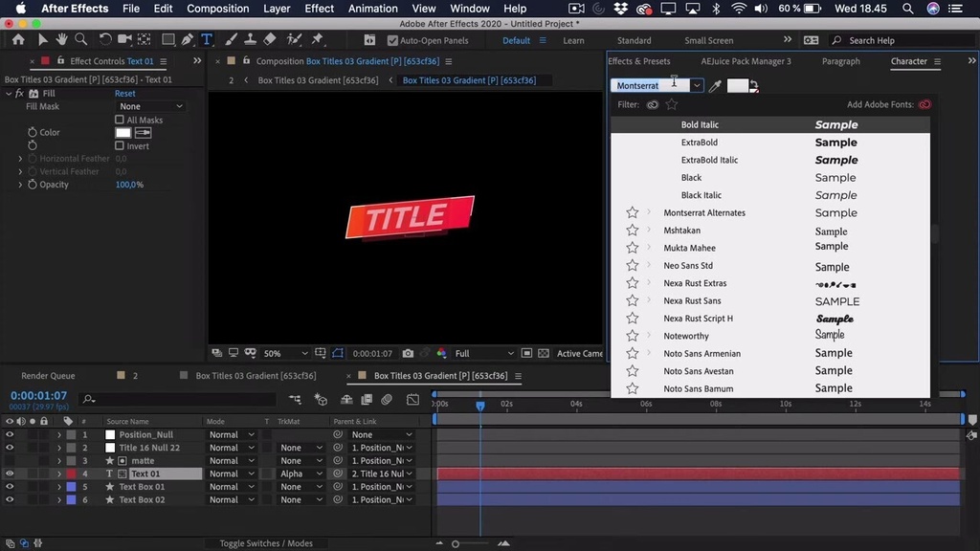Switch to the Paragraph tab
Viewport: 980px width, 551px height.
(840, 61)
